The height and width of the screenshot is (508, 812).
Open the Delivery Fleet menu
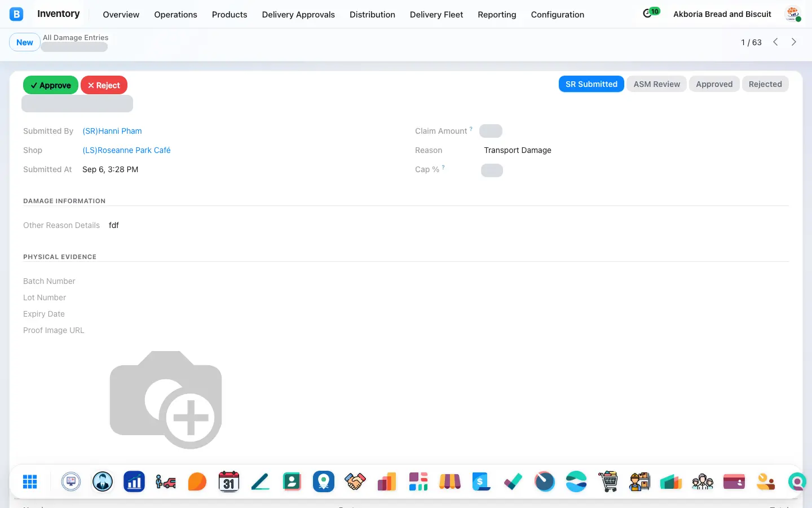436,15
